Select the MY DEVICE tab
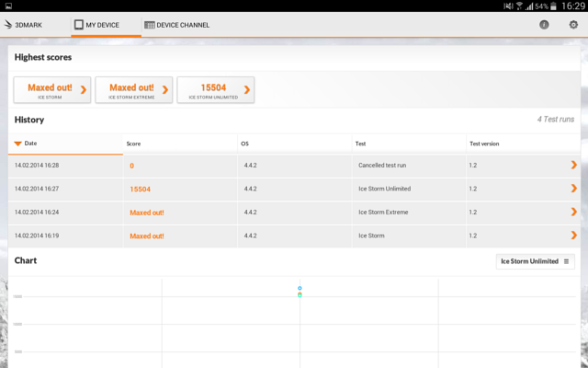The width and height of the screenshot is (588, 368). (107, 25)
